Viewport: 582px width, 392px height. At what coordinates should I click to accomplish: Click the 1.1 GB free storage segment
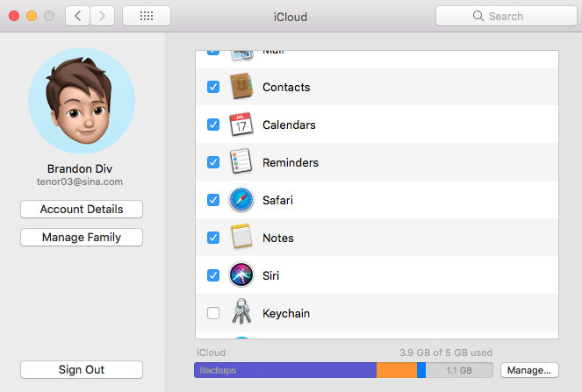459,370
